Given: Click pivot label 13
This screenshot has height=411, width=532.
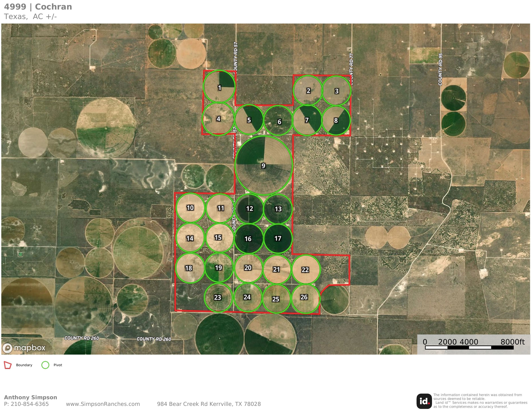Looking at the screenshot, I should point(278,209).
